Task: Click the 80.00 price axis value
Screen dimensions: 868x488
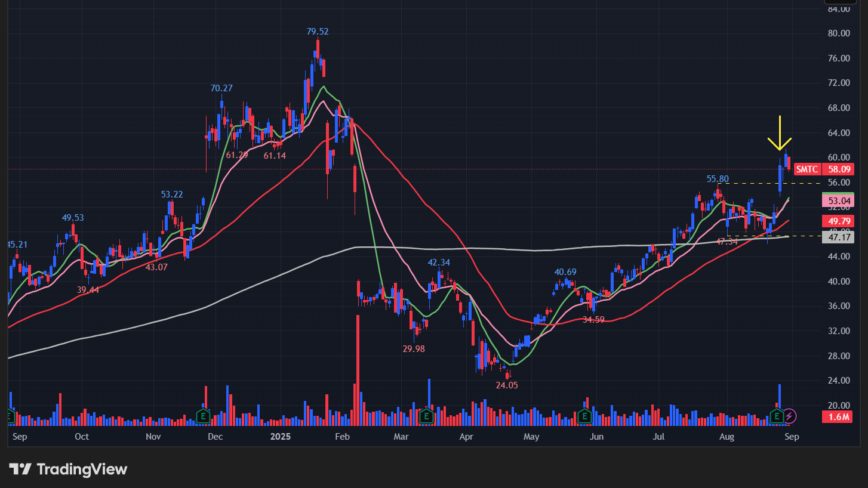Action: pyautogui.click(x=838, y=33)
